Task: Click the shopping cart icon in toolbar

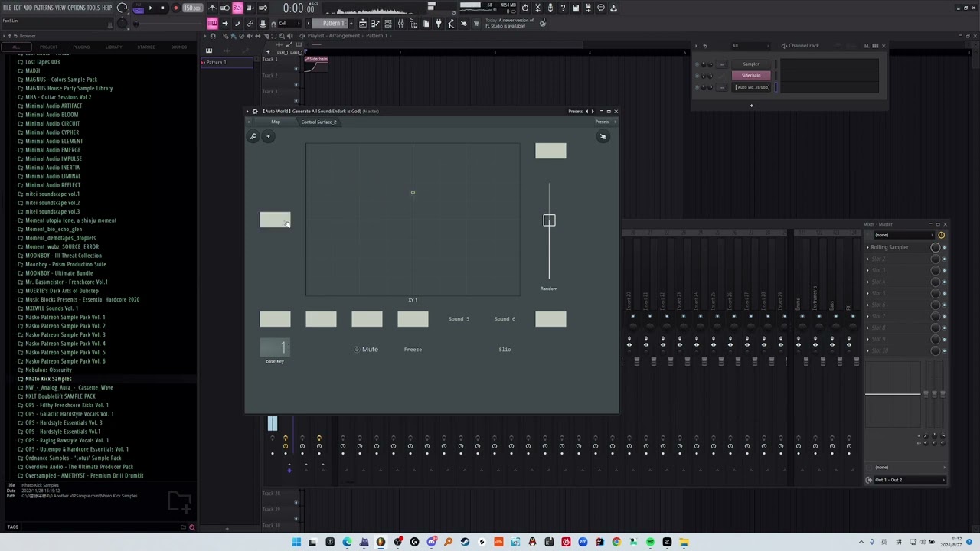Action: click(475, 24)
